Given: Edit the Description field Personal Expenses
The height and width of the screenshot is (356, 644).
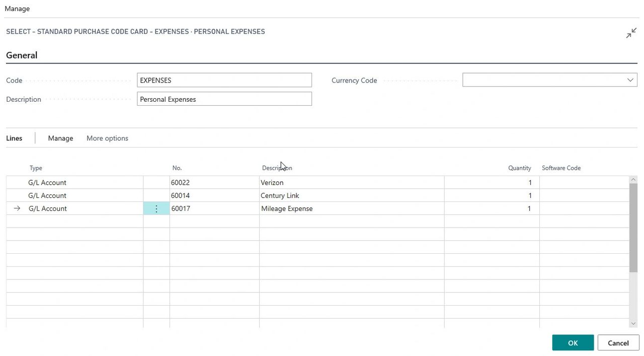Looking at the screenshot, I should (224, 99).
